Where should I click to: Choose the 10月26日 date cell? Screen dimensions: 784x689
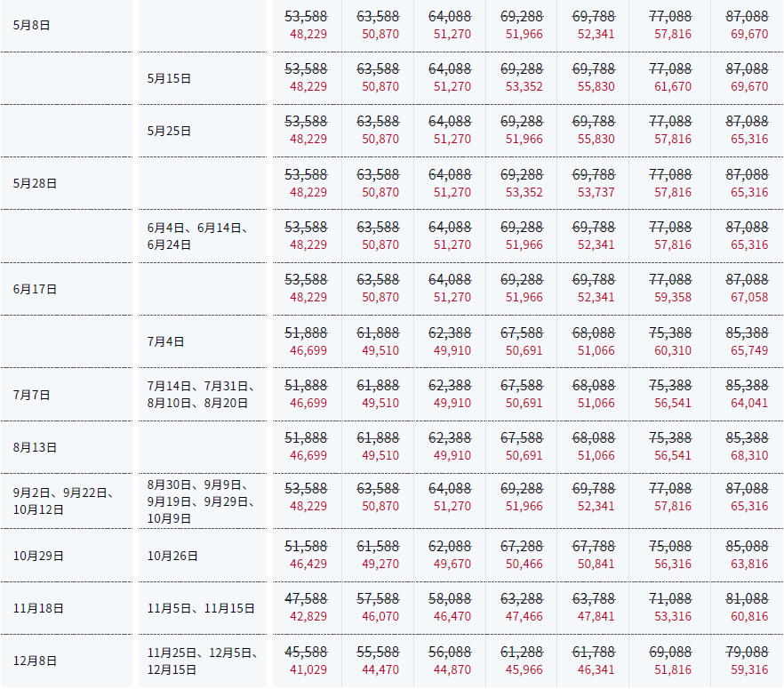click(x=172, y=556)
